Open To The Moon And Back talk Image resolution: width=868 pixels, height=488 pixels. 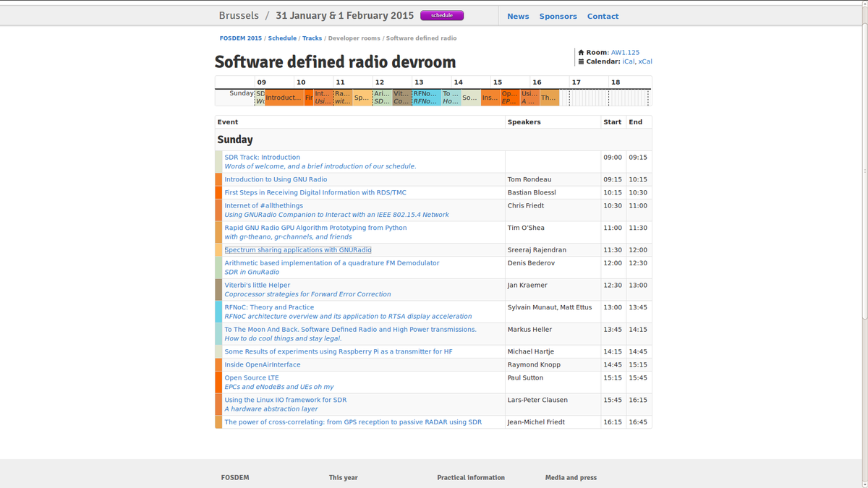click(351, 329)
